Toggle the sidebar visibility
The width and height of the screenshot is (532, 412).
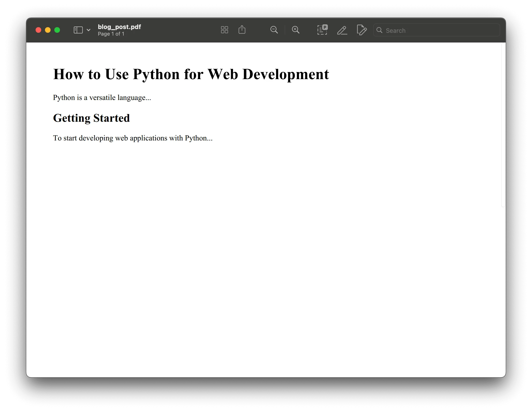coord(78,30)
